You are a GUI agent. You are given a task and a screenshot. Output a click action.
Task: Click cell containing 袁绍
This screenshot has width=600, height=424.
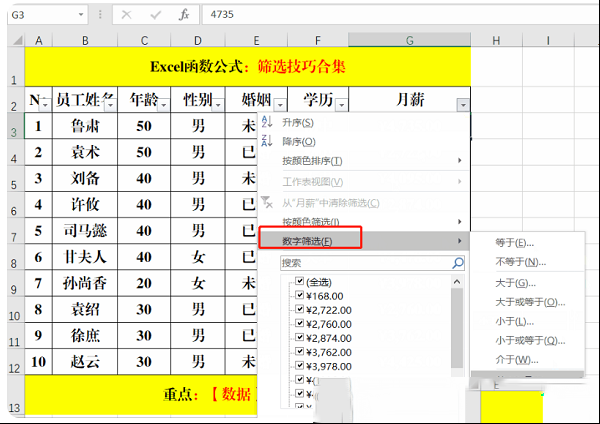[x=85, y=309]
